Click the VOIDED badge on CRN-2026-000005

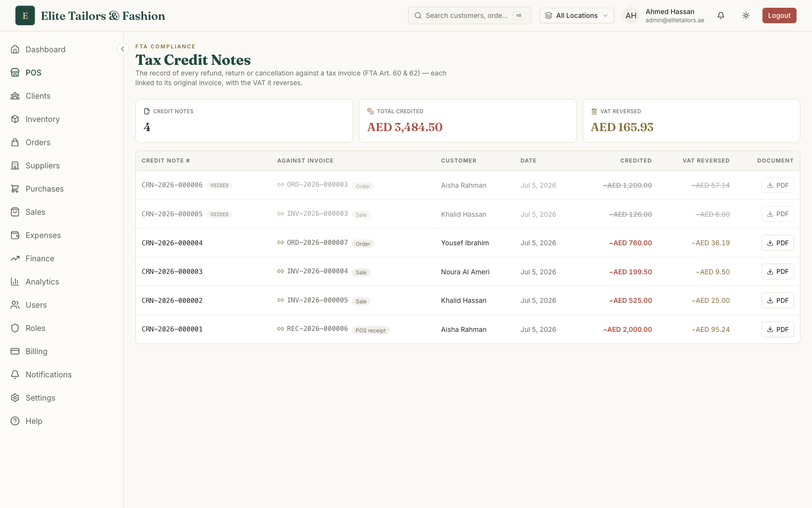[219, 214]
